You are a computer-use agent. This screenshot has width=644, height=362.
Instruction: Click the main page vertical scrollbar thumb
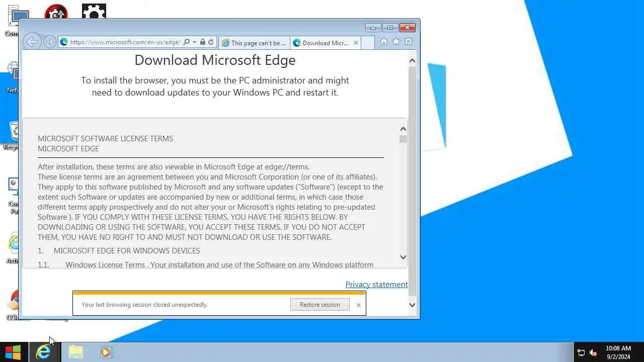[x=412, y=181]
